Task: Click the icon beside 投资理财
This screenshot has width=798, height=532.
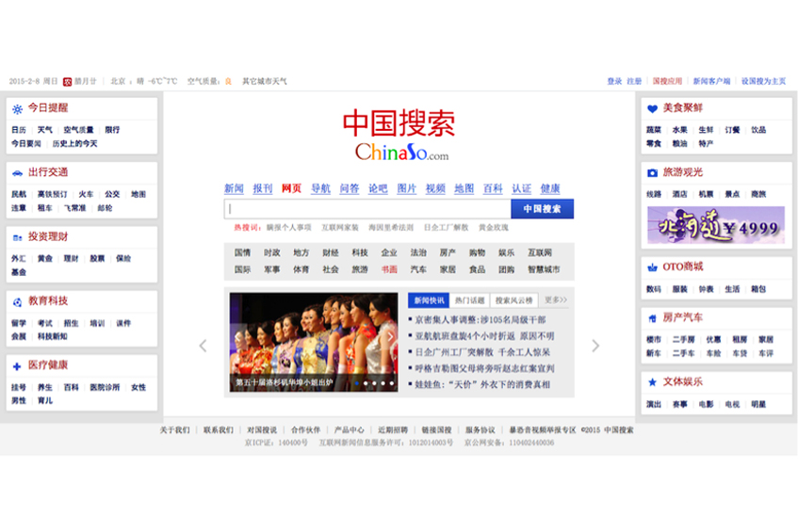Action: (17, 237)
